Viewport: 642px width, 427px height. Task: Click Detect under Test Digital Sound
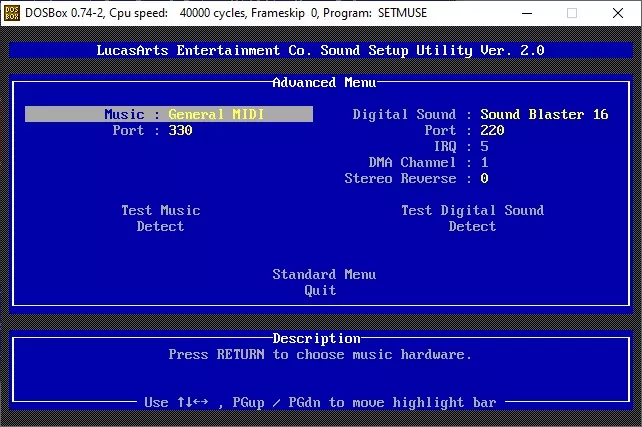click(472, 226)
